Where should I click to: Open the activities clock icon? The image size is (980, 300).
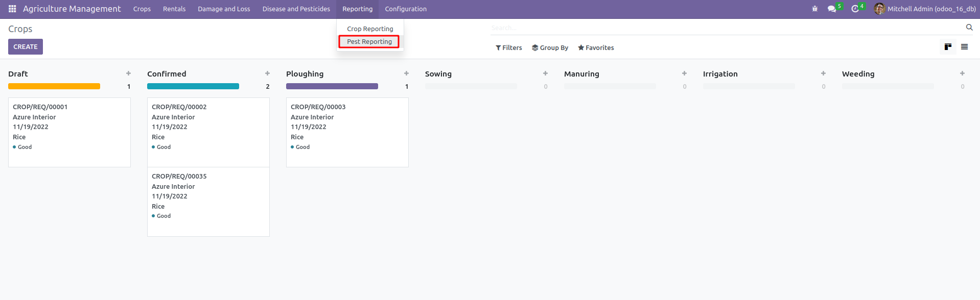(855, 9)
